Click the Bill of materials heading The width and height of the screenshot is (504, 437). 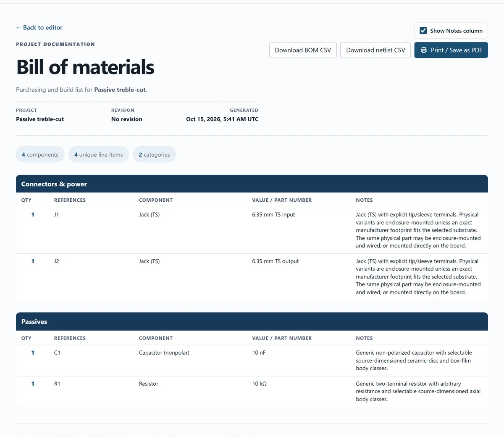pyautogui.click(x=85, y=67)
